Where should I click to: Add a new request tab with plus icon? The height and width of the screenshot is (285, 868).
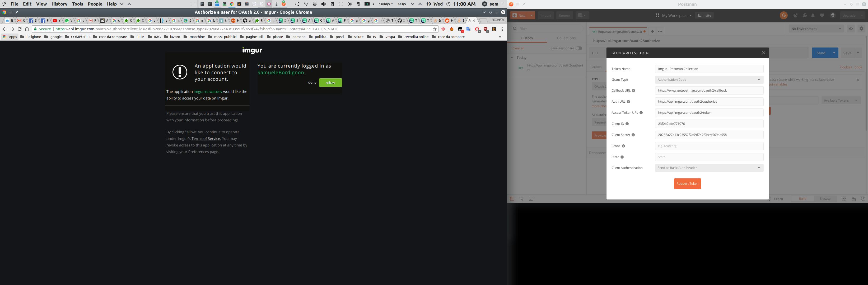pyautogui.click(x=652, y=31)
